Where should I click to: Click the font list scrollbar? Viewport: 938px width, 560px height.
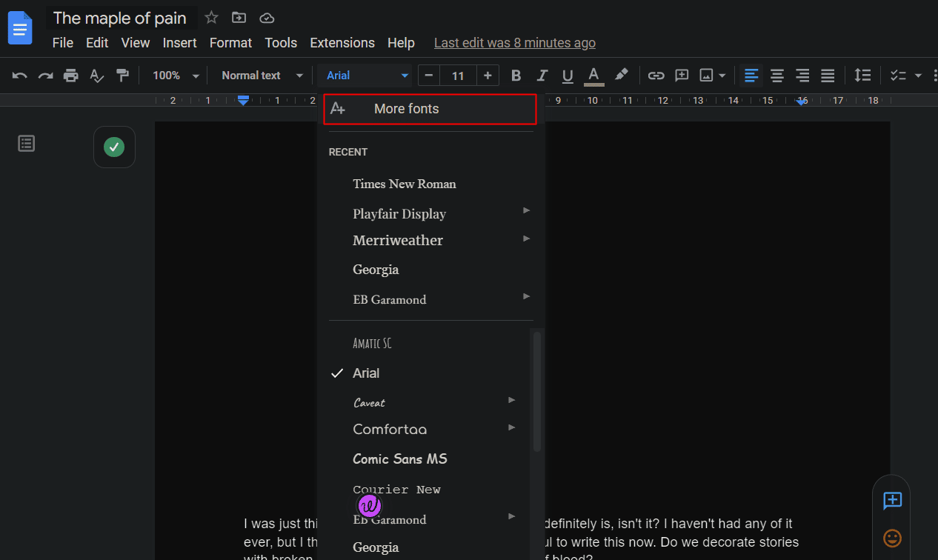[x=537, y=391]
